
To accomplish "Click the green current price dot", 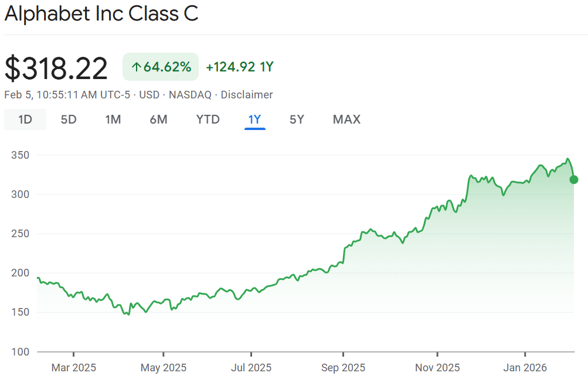I will (573, 179).
